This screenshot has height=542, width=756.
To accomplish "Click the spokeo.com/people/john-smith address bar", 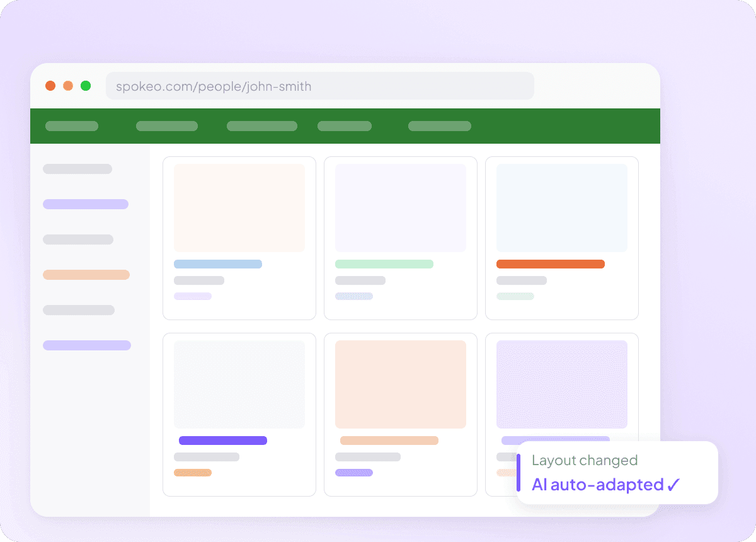I will click(x=319, y=86).
